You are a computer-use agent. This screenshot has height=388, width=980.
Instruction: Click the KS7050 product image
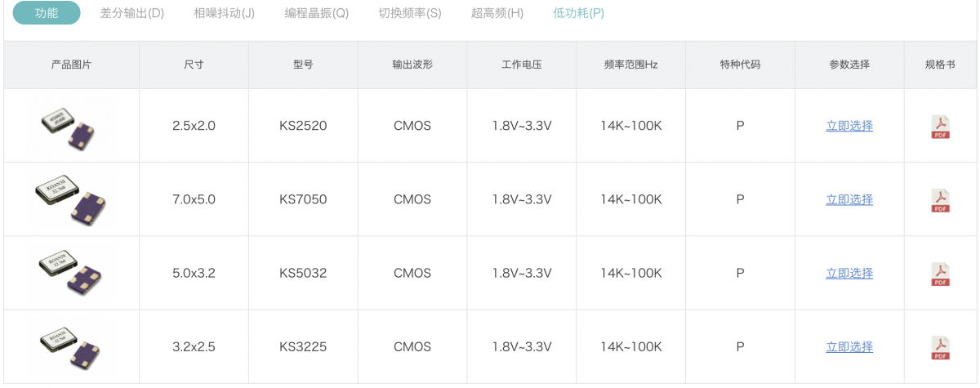click(70, 200)
